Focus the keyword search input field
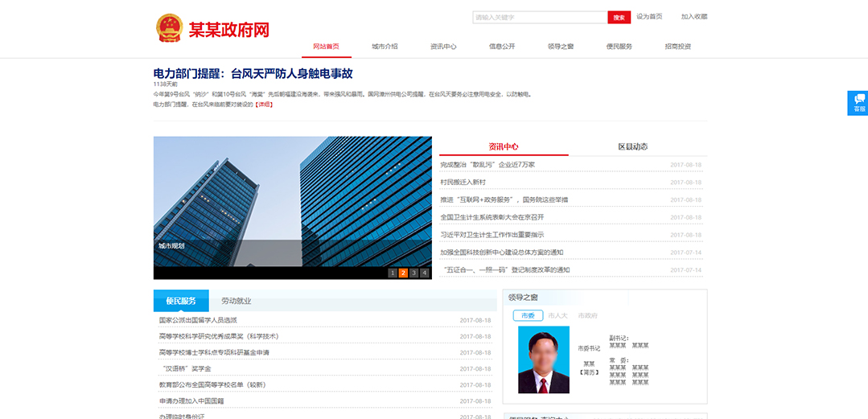This screenshot has height=419, width=868. 539,17
